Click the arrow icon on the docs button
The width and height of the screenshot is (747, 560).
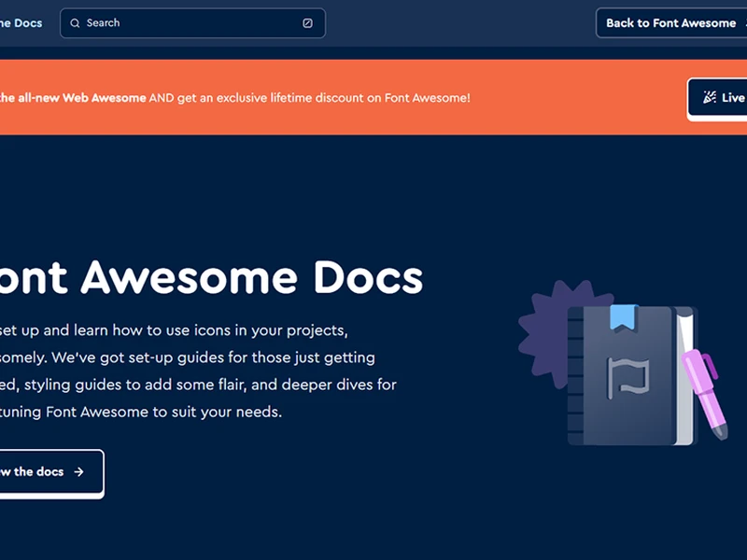coord(79,471)
